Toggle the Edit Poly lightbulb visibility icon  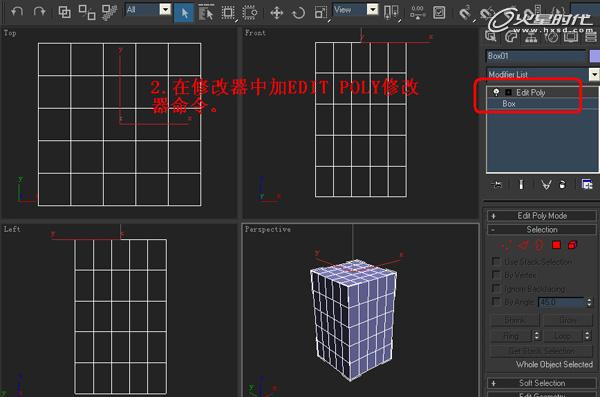point(496,92)
